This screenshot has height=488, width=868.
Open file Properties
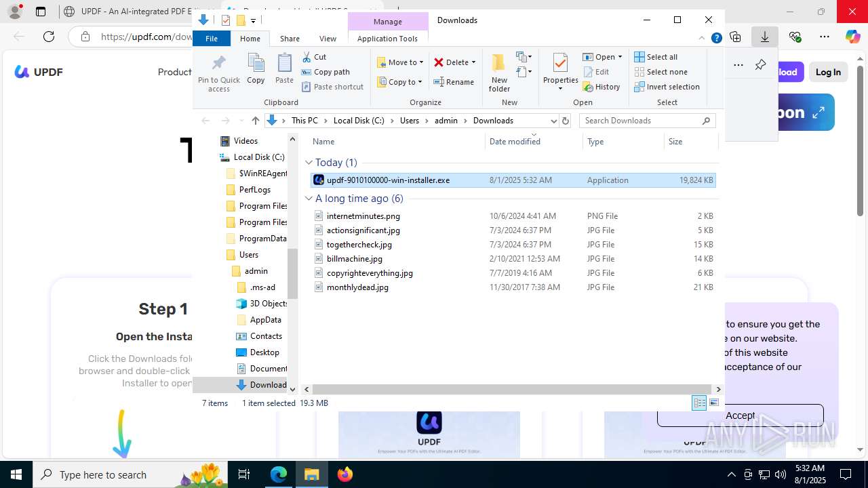click(560, 73)
